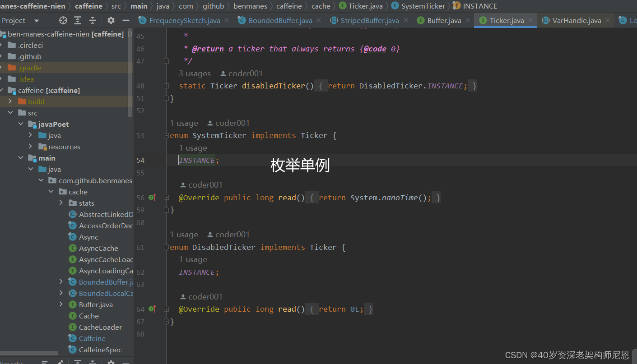Image resolution: width=637 pixels, height=364 pixels.
Task: Click 'cache' in the breadcrumb path
Action: point(321,6)
